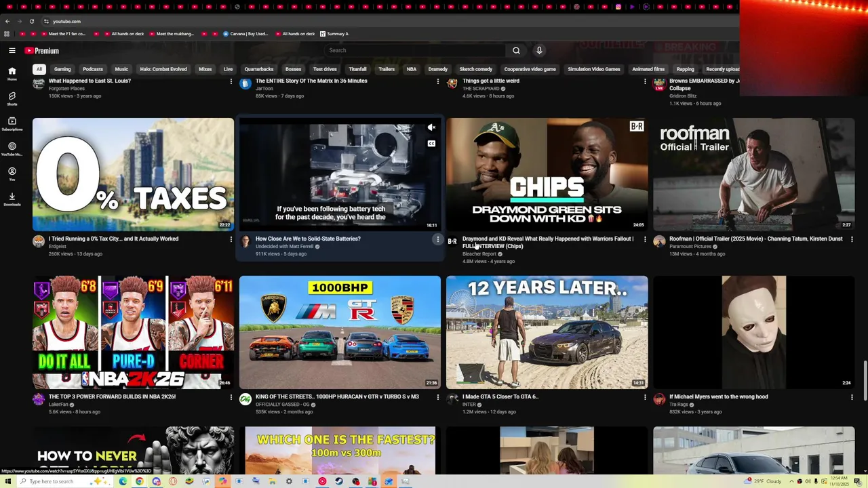Viewport: 868px width, 488px height.
Task: Open the taskbar settings gear icon
Action: coord(289,481)
